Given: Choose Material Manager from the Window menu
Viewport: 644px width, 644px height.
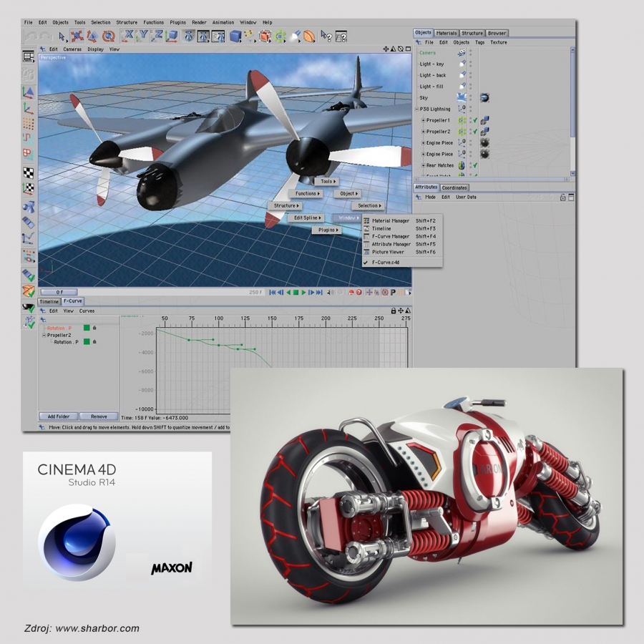Looking at the screenshot, I should tap(401, 220).
